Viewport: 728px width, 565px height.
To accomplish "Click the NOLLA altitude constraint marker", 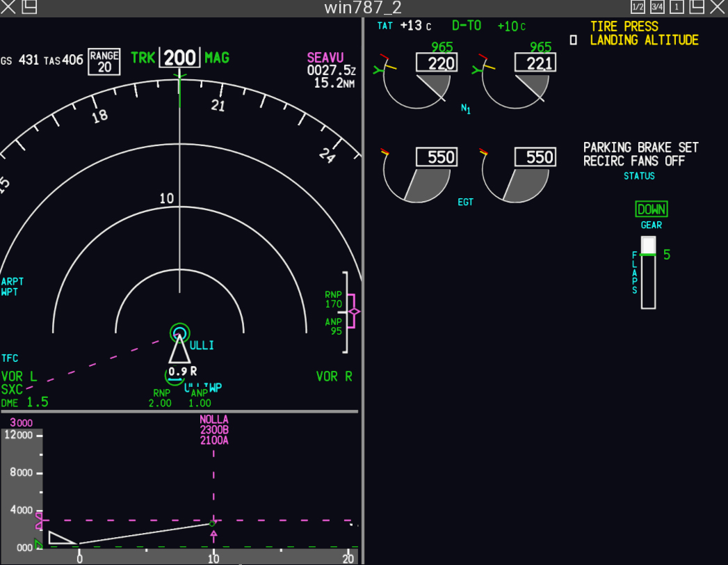I will [x=213, y=430].
